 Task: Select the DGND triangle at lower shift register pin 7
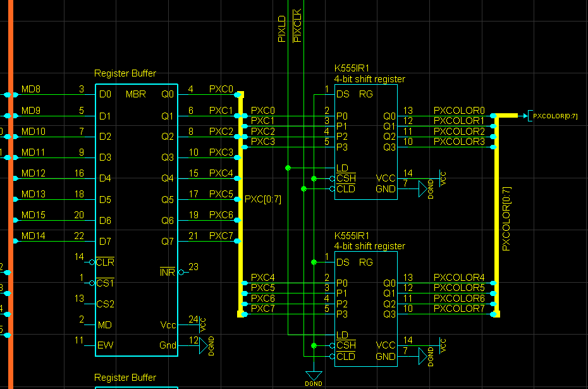422,356
